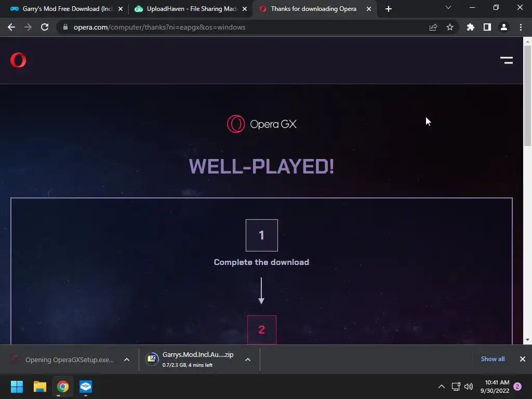Viewport: 532px width, 399px height.
Task: Restore down the Chrome window
Action: tap(496, 7)
